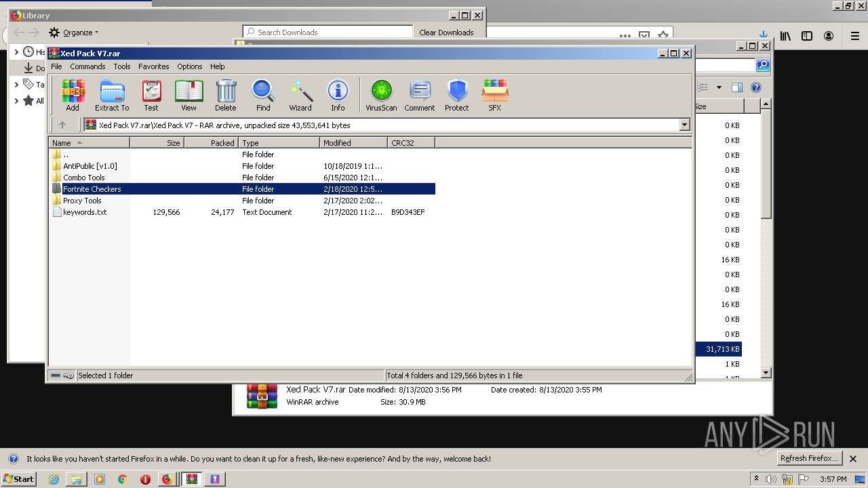The image size is (868, 488).
Task: Click the Firefox downloads arrow icon
Action: click(764, 35)
